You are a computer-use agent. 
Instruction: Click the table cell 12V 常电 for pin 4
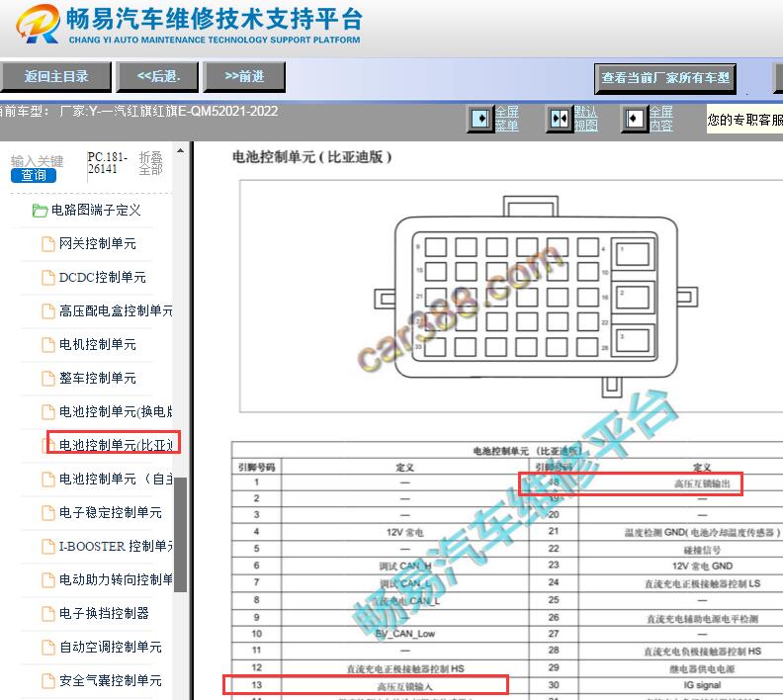point(404,532)
